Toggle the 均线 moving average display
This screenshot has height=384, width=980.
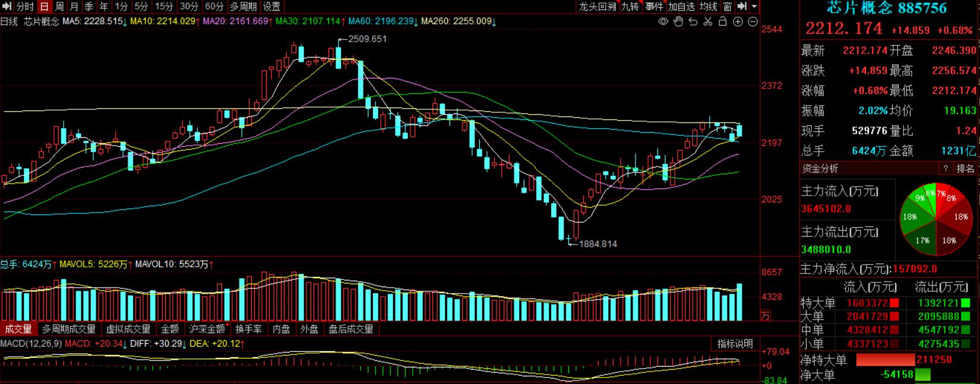coord(708,7)
